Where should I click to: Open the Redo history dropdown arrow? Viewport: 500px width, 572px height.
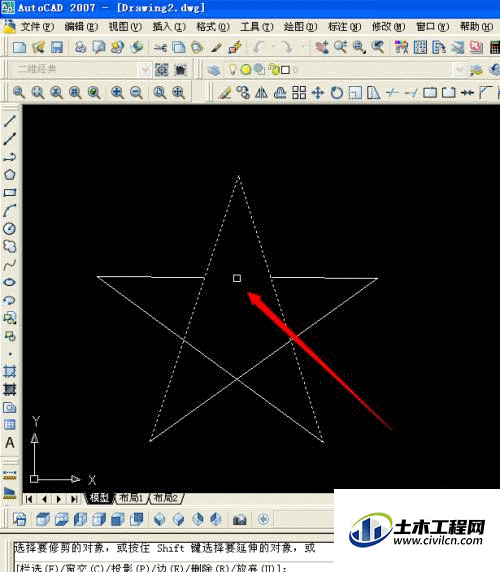pos(303,47)
